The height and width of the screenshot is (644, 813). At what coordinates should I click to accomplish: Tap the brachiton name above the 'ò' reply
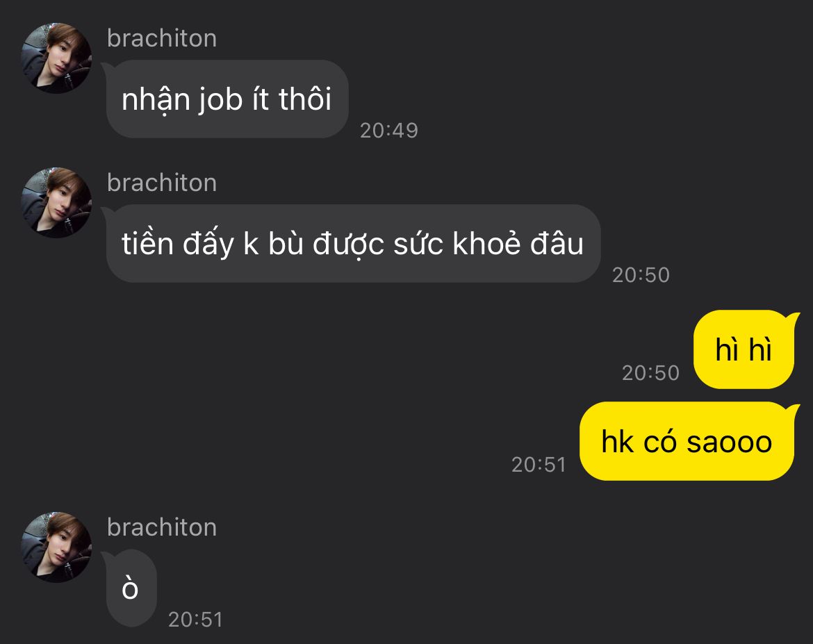(162, 527)
